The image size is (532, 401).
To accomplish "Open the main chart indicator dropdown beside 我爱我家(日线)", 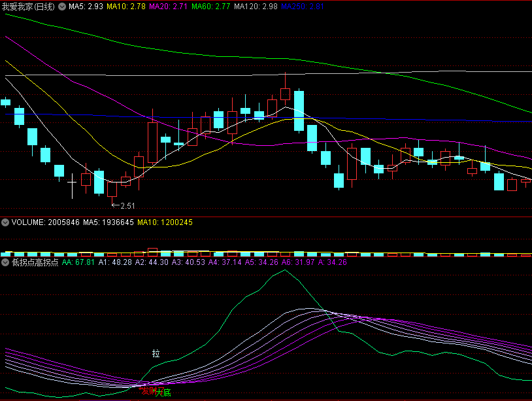I will tap(61, 7).
